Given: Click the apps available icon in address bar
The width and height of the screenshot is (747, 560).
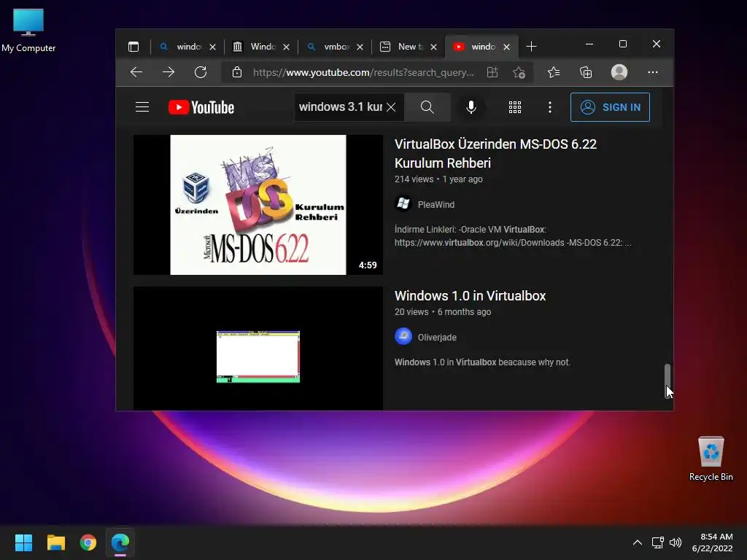Looking at the screenshot, I should pyautogui.click(x=492, y=72).
